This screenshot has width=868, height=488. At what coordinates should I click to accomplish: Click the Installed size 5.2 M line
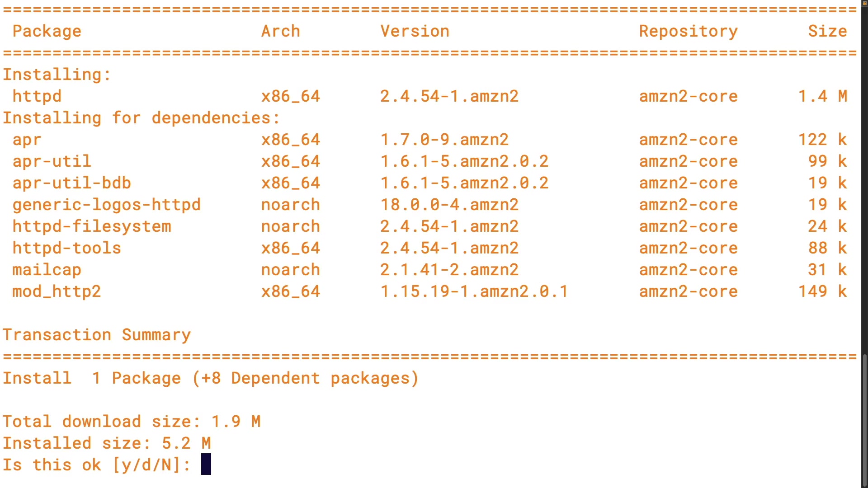point(107,443)
